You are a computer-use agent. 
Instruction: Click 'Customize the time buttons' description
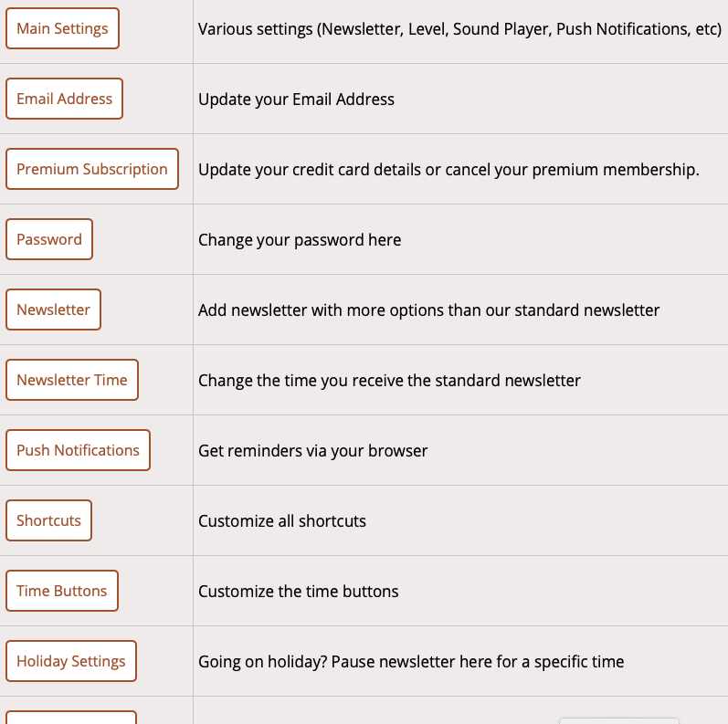point(299,591)
